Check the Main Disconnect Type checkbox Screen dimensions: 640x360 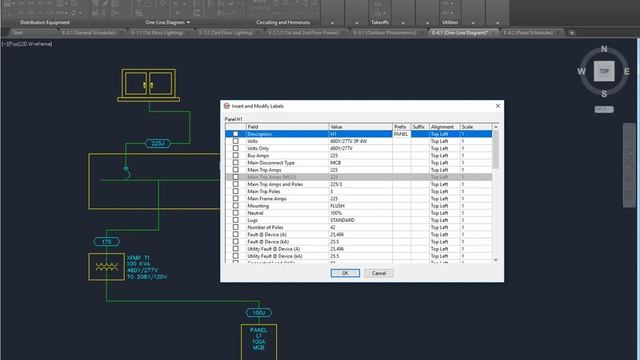236,162
